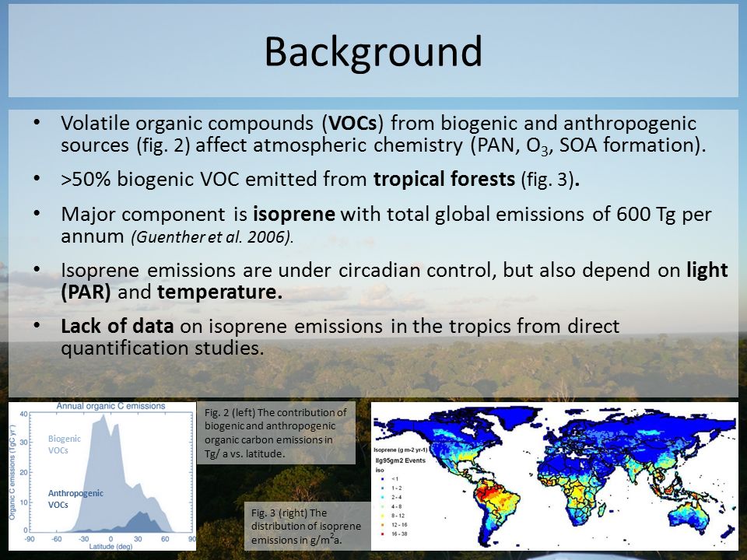This screenshot has height=560, width=747.
Task: Click '600 Tg per' emissions value
Action: [664, 215]
